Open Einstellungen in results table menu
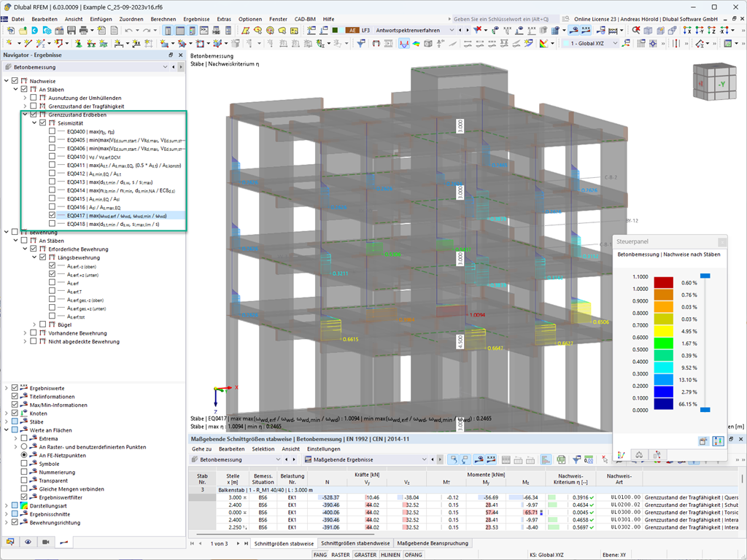The height and width of the screenshot is (560, 747). click(x=323, y=448)
